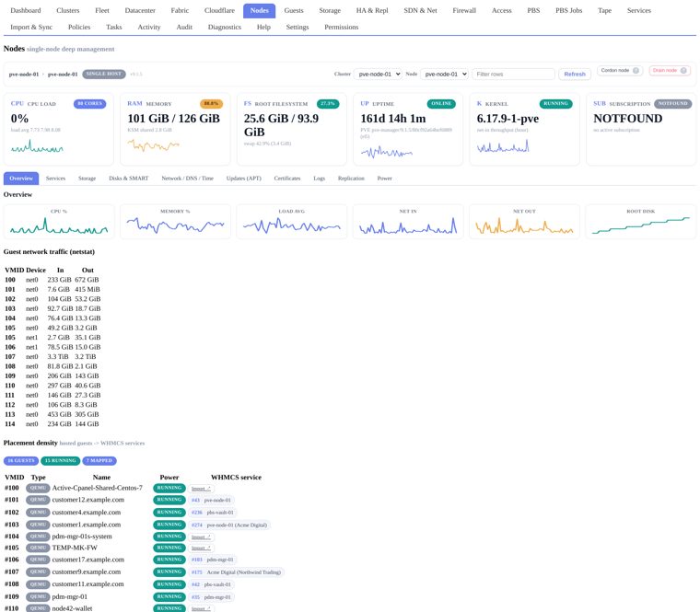Viewport: 700px width, 612px height.
Task: Switch to Network / DNS / Time tab
Action: [x=188, y=178]
